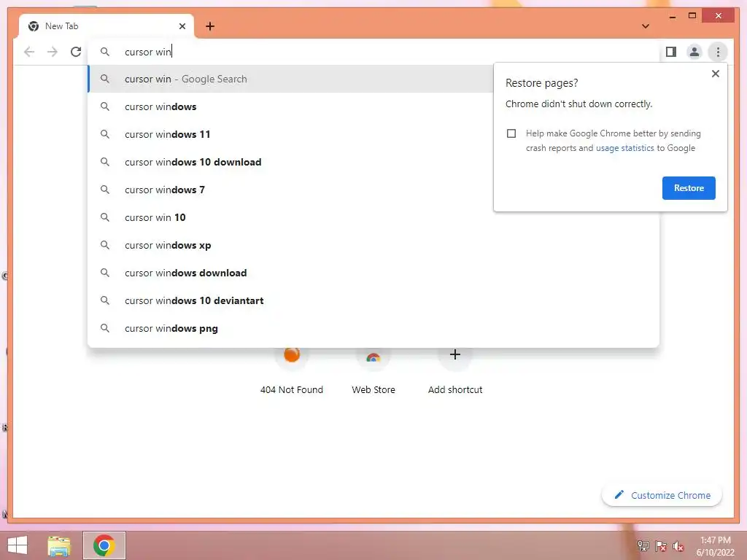Check the crash reports checkbox
This screenshot has height=560, width=747.
click(511, 133)
